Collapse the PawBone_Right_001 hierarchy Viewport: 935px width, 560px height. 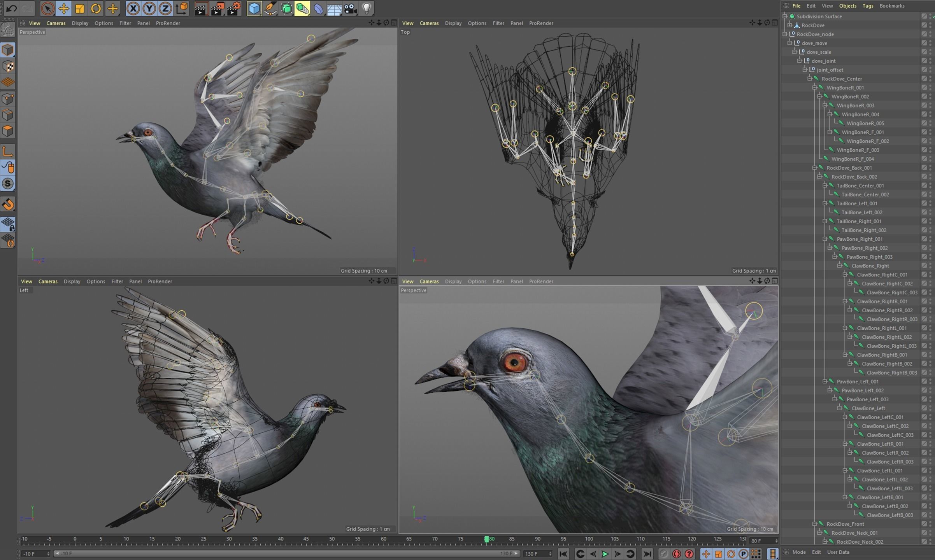click(x=824, y=239)
